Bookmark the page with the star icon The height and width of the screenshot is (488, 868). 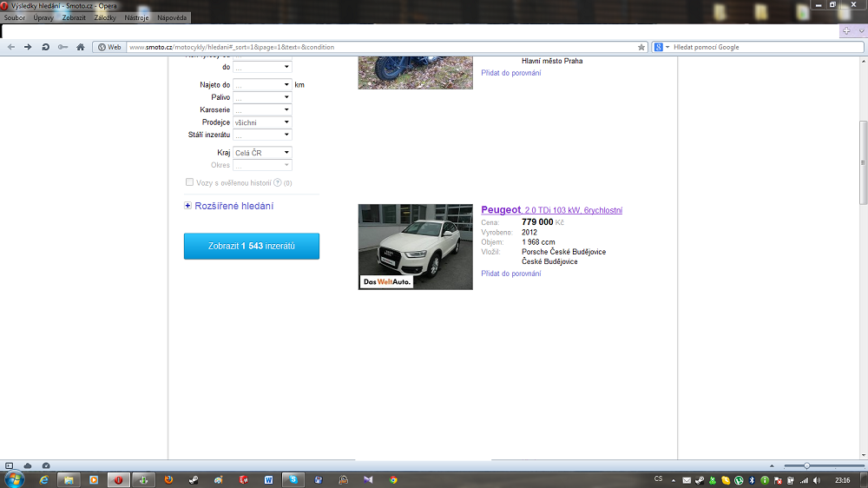pos(641,47)
